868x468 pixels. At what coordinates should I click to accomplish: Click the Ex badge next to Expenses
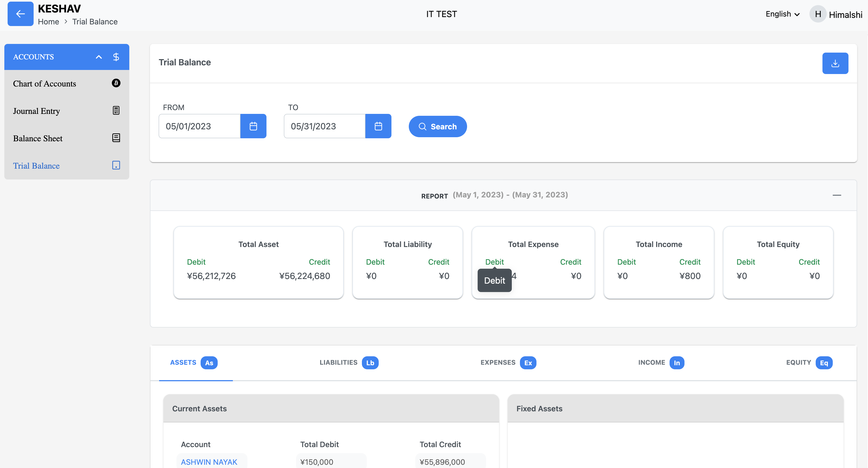528,363
